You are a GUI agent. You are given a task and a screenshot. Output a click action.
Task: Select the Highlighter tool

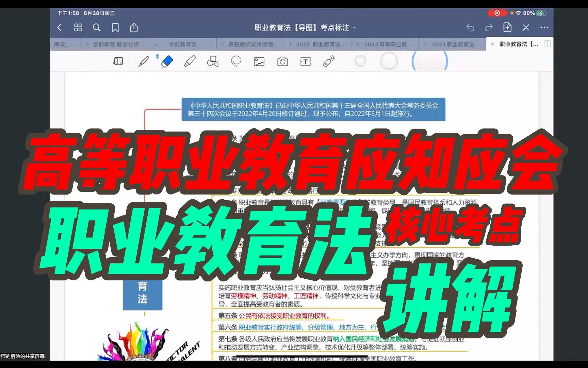[x=190, y=61]
